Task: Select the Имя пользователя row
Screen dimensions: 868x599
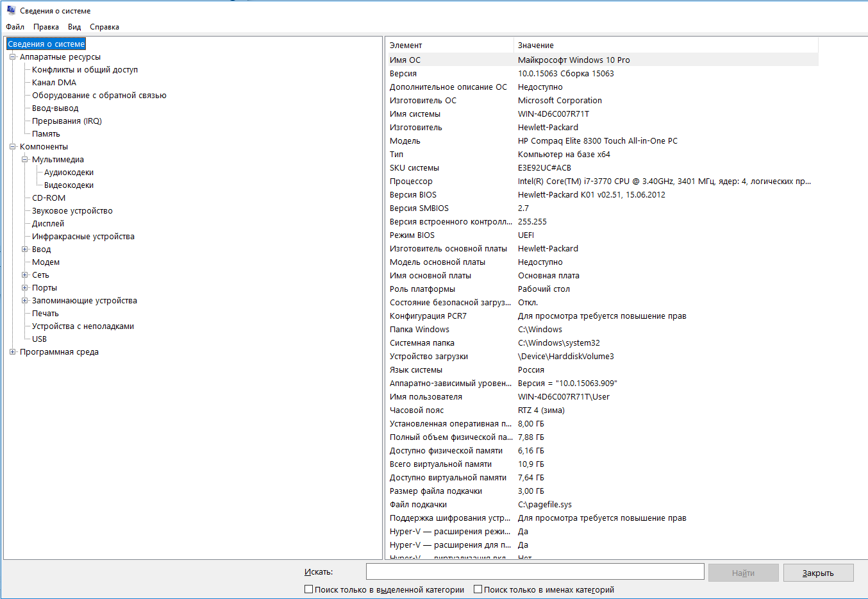Action: click(x=602, y=396)
